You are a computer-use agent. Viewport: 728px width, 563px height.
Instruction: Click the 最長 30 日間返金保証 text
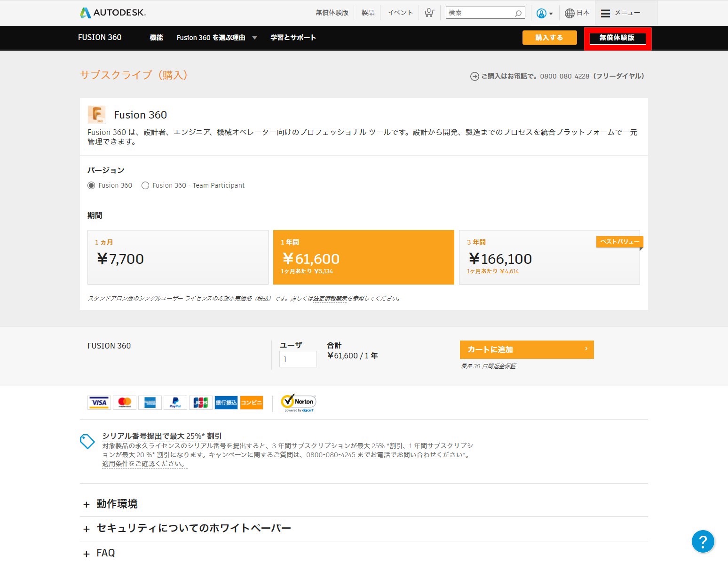[x=488, y=366]
